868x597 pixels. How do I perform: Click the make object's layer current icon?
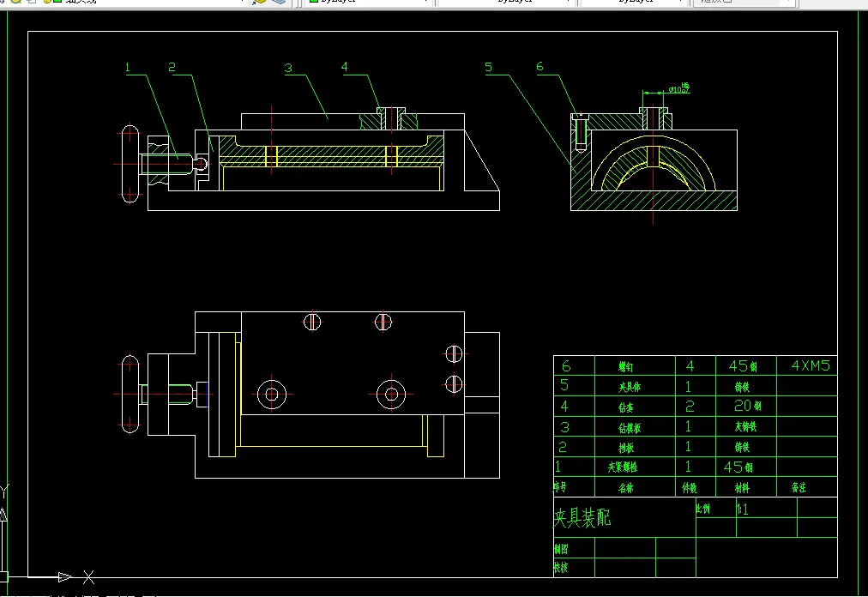click(x=258, y=2)
